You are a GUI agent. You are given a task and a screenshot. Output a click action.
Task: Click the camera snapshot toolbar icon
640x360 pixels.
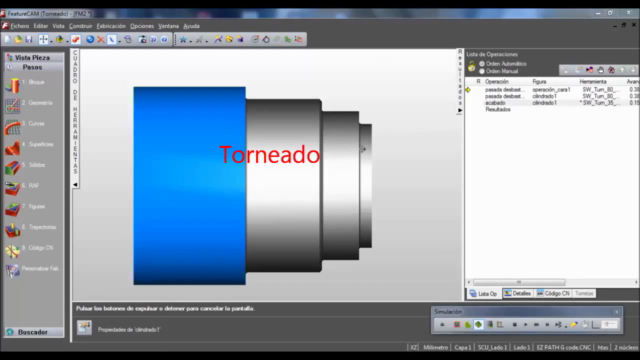pos(142,40)
